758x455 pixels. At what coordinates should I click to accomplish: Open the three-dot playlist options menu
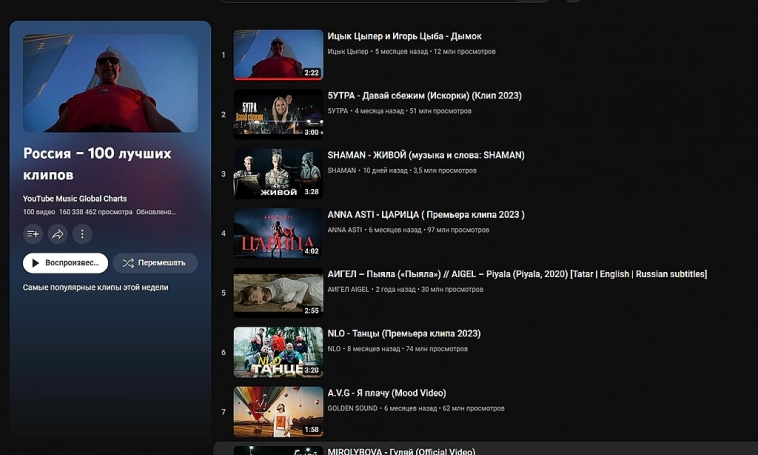point(82,234)
